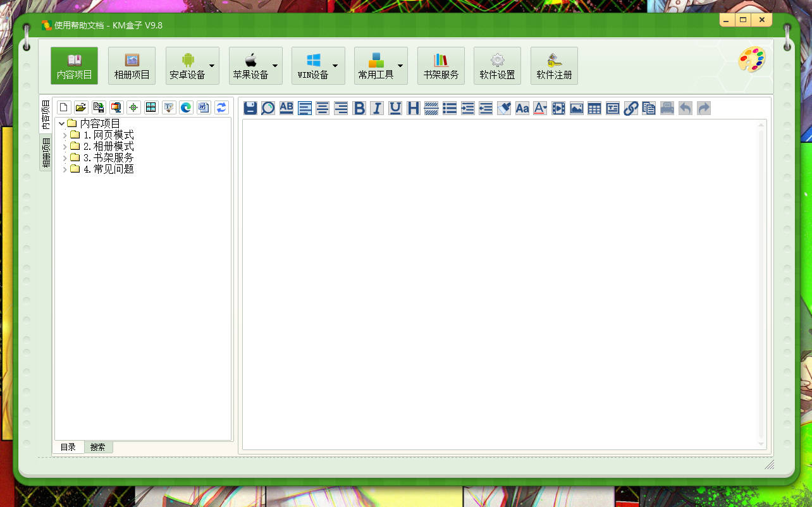Toggle bold formatting
The height and width of the screenshot is (507, 812).
click(359, 108)
